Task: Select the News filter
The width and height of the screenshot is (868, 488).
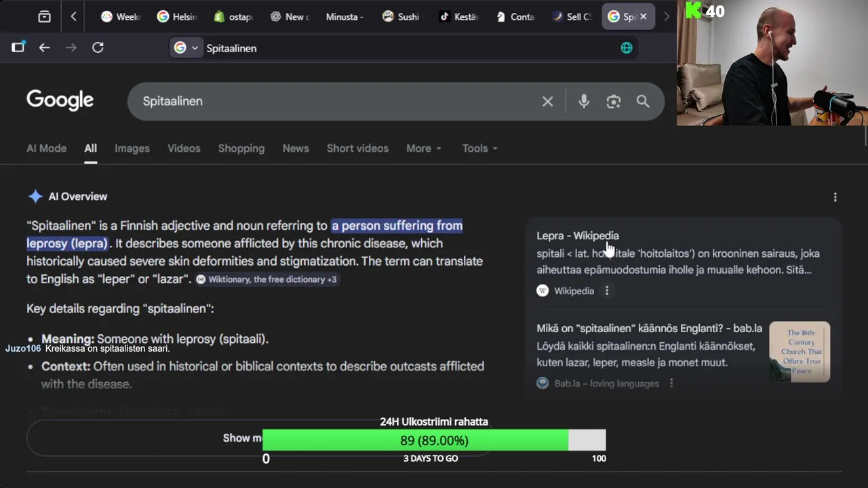Action: coord(296,148)
